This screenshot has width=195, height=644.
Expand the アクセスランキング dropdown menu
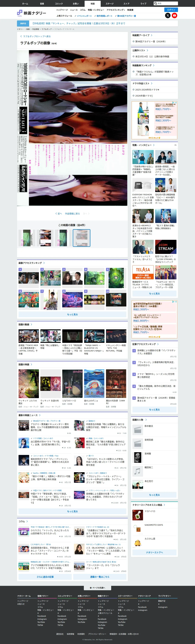(116, 10)
